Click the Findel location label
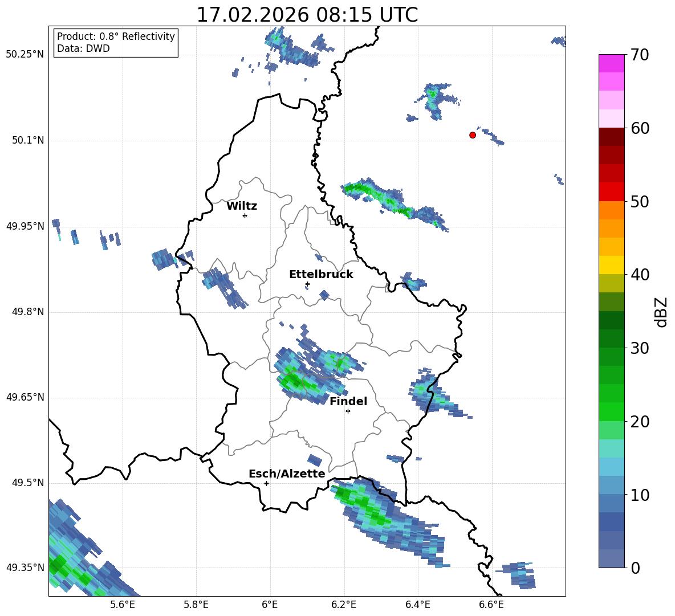Screen dimensions: 675x616 click(x=348, y=401)
